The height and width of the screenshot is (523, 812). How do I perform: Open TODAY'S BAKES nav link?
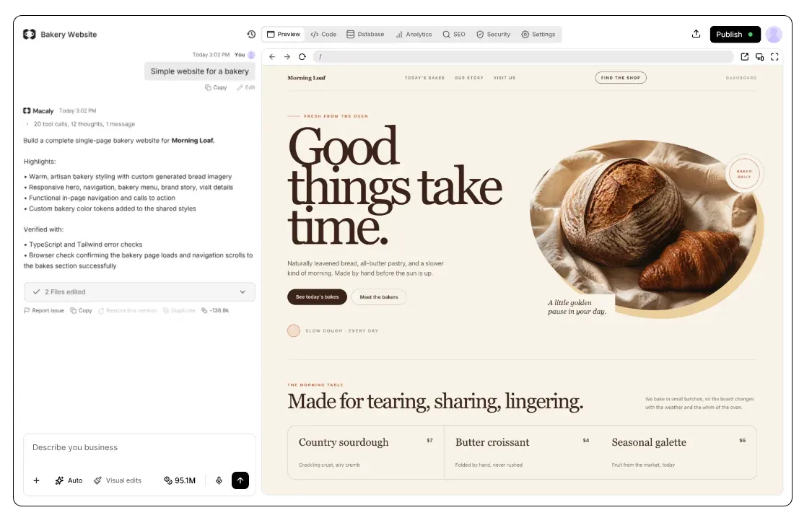[424, 78]
